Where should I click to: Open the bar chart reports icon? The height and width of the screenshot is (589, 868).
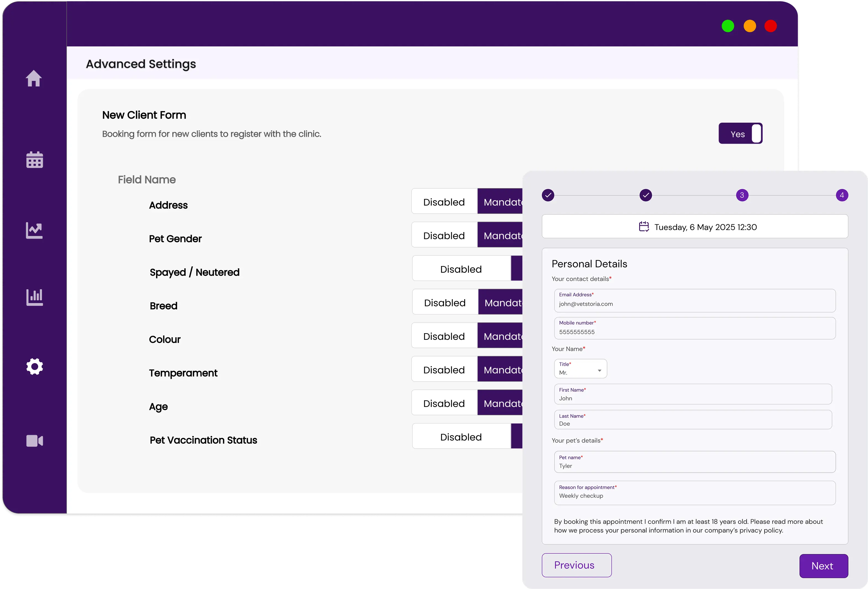(35, 298)
